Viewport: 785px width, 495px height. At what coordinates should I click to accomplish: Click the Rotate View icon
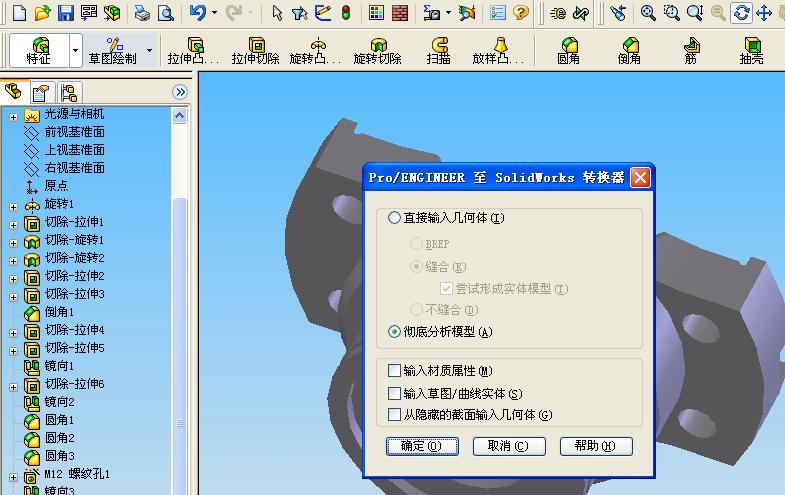coord(741,13)
